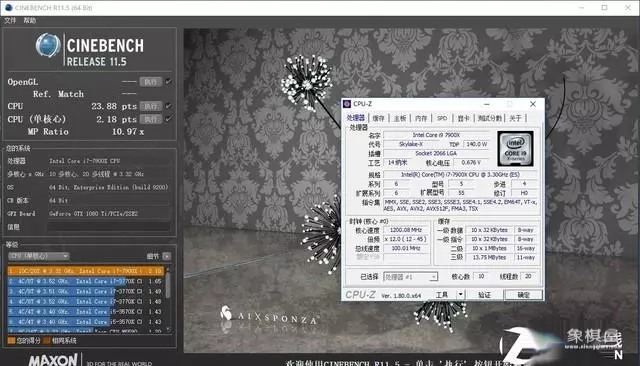Run the OpenGL benchmark with its 执行 button

(151, 82)
